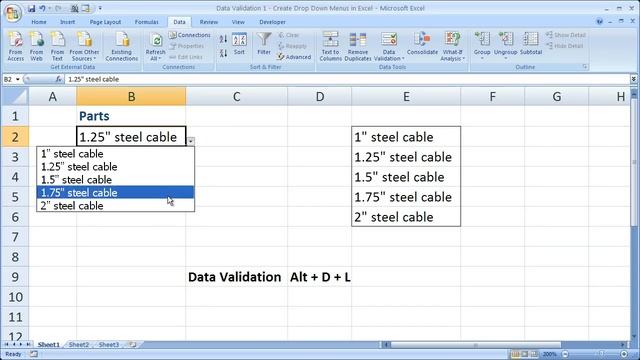The width and height of the screenshot is (640, 360).
Task: Switch to Sheet2 worksheet
Action: 79,344
